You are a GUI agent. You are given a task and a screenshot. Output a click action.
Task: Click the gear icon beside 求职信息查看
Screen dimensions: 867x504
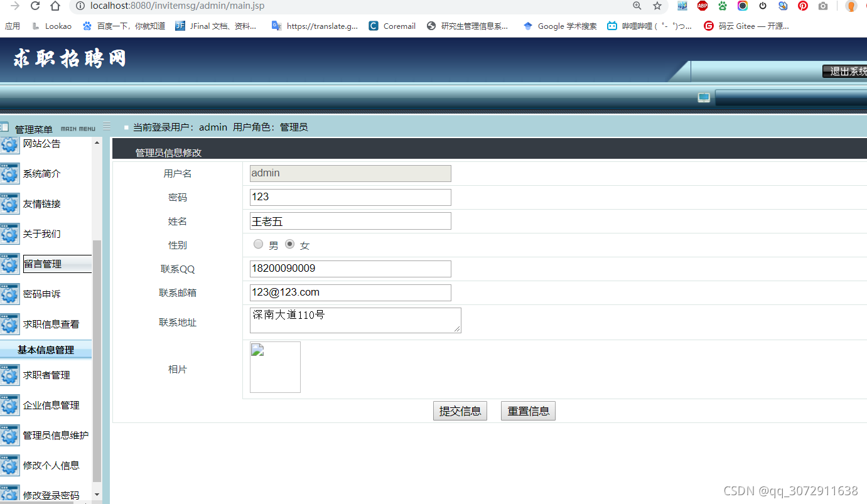coord(9,324)
